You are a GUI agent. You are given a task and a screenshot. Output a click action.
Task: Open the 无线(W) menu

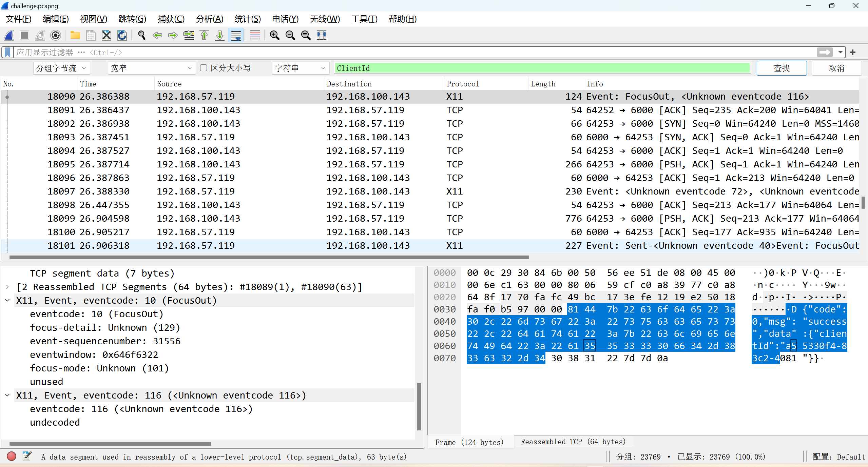tap(325, 19)
